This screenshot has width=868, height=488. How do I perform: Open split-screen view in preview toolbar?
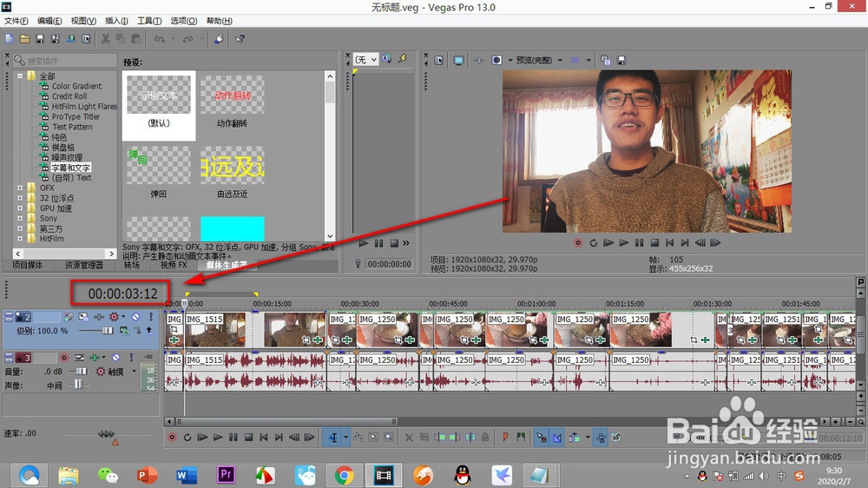[496, 61]
